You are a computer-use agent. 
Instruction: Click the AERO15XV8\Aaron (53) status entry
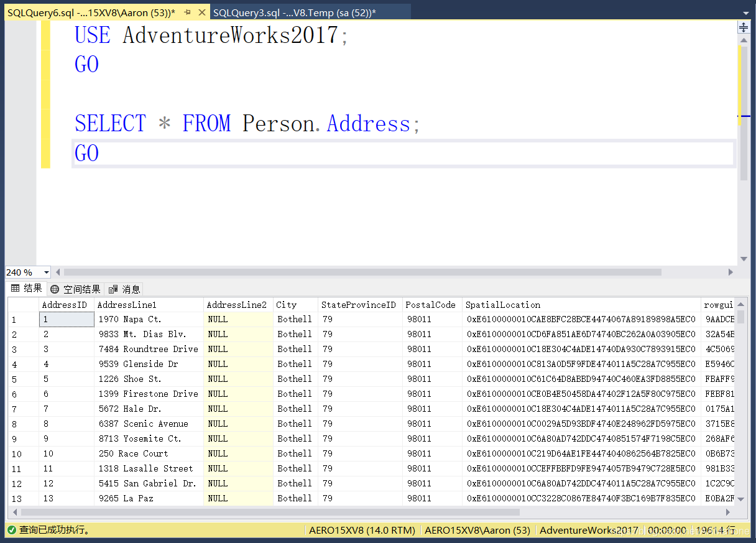coord(477,530)
